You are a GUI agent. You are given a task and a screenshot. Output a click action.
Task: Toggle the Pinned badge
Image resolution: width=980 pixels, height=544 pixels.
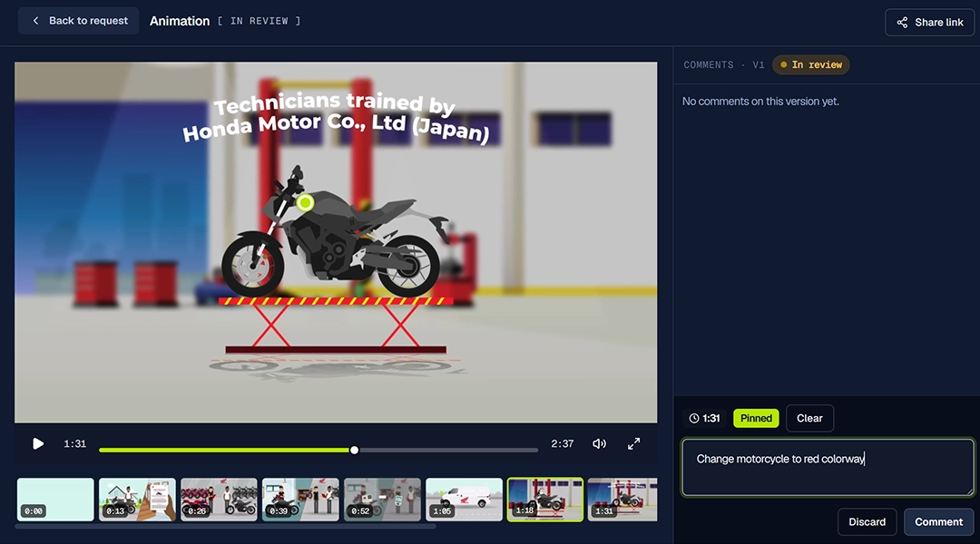click(x=756, y=419)
